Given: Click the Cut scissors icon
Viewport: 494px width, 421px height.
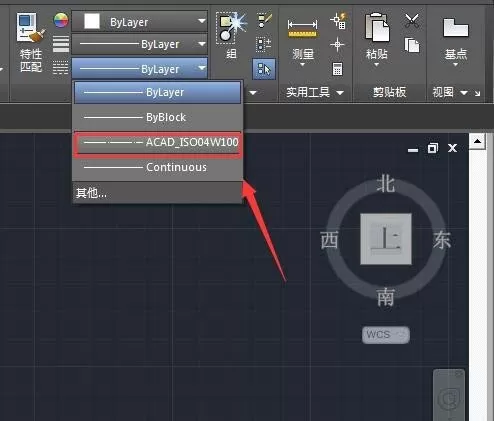Looking at the screenshot, I should point(412,21).
